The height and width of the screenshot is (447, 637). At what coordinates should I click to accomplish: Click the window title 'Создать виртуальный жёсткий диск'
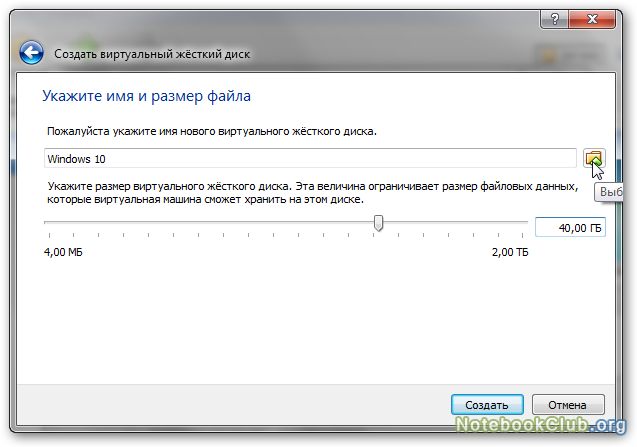coord(152,54)
